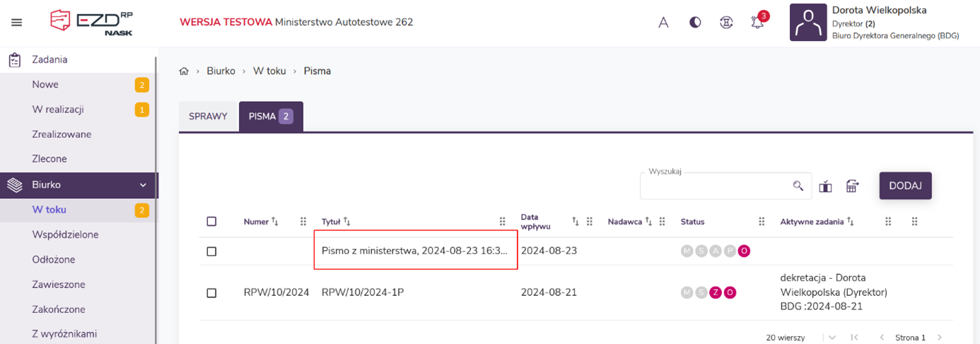Select the checkbox for row RPW/10/2024
The height and width of the screenshot is (344, 980).
tap(211, 292)
